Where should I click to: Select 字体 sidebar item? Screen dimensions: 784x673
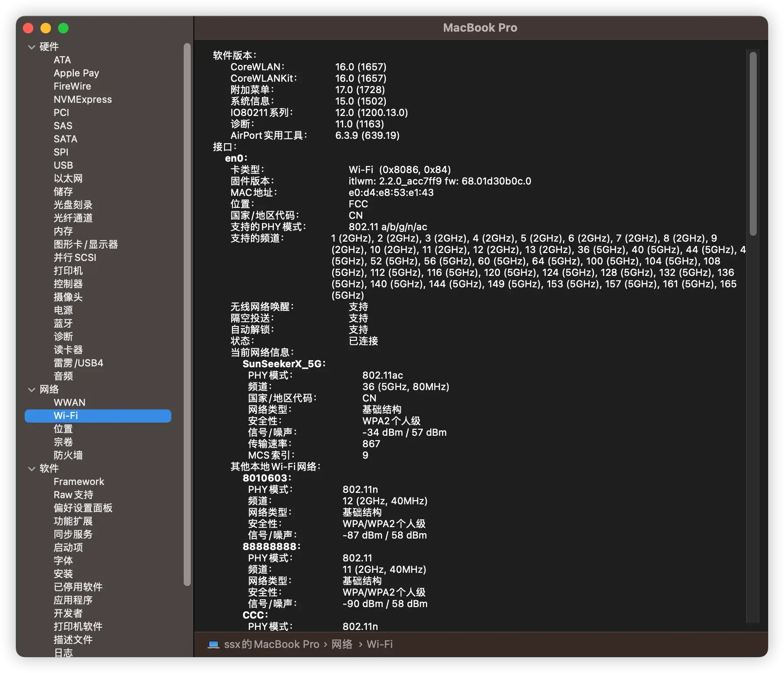[63, 561]
